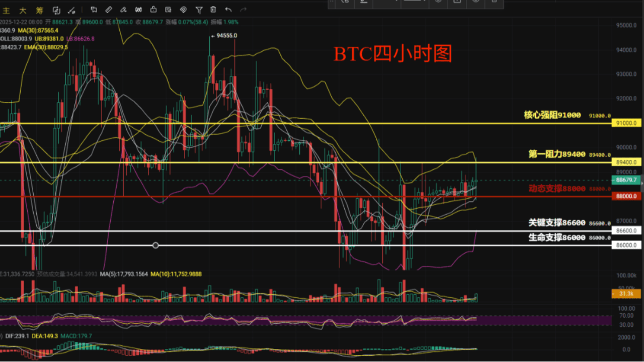Screen dimensions: 644x362
Task: Click the 91000.0 yellow price axis tag
Action: 626,123
